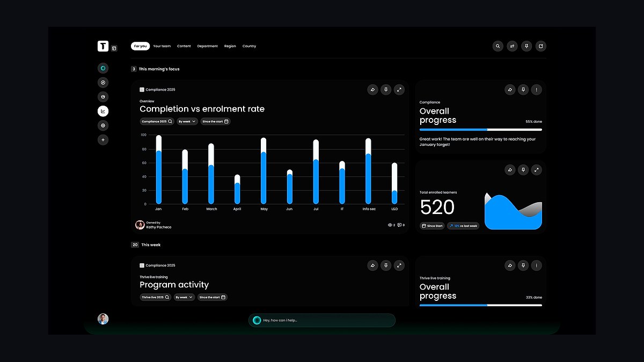
Task: Add new item with sidebar plus icon
Action: click(103, 139)
